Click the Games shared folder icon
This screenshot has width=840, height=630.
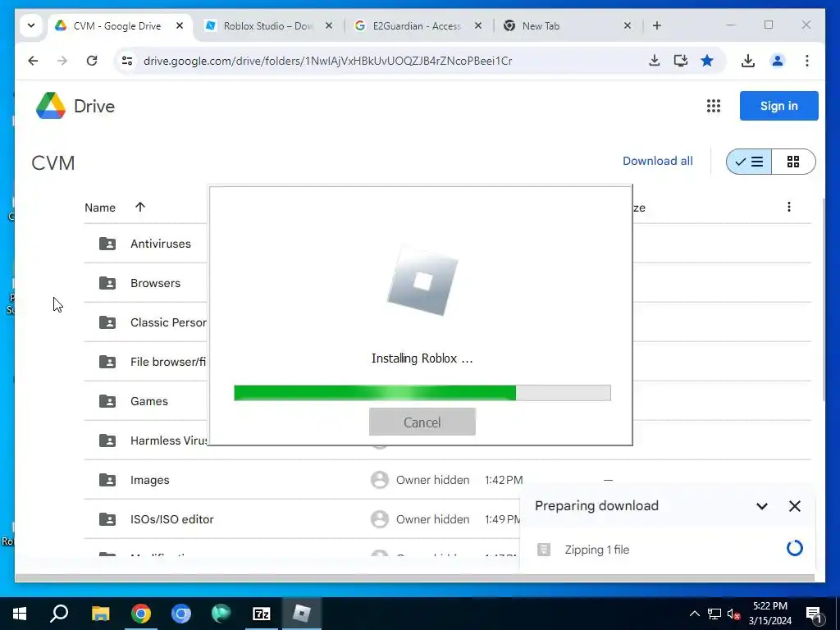107,401
